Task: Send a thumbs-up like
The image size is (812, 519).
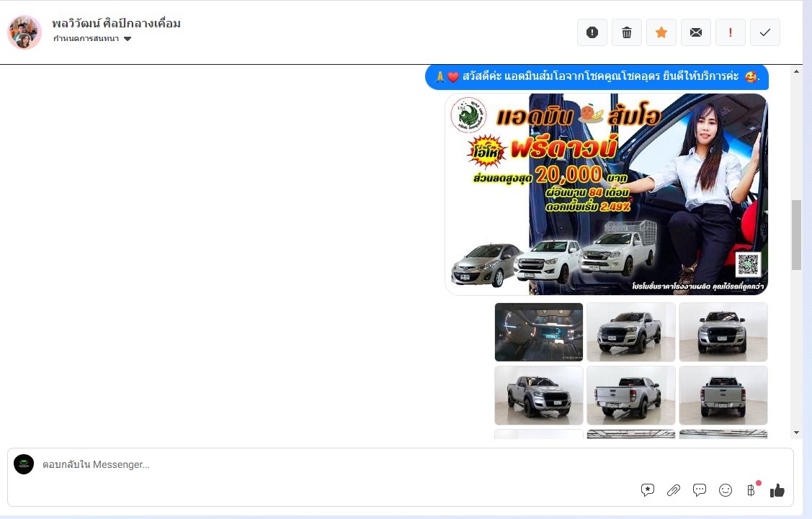Action: (x=777, y=490)
